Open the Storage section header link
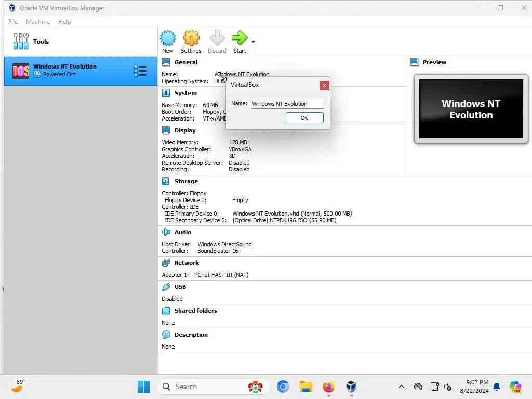This screenshot has height=399, width=532. pyautogui.click(x=186, y=181)
